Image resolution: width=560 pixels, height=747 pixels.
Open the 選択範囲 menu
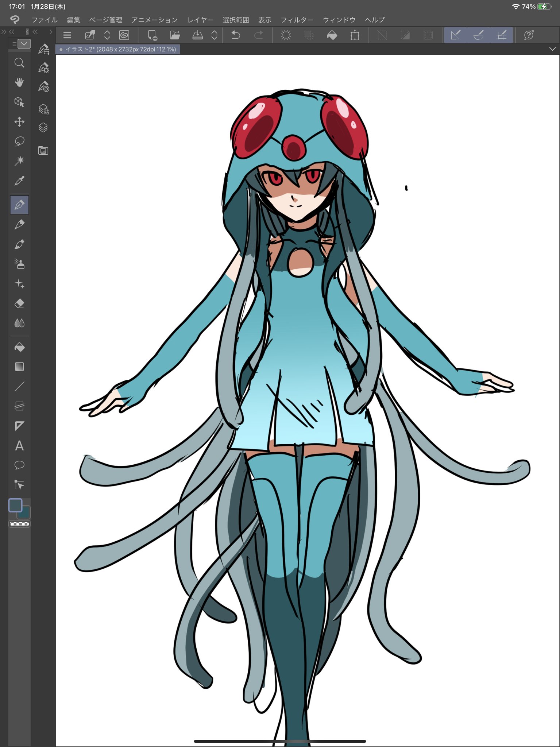[x=236, y=20]
